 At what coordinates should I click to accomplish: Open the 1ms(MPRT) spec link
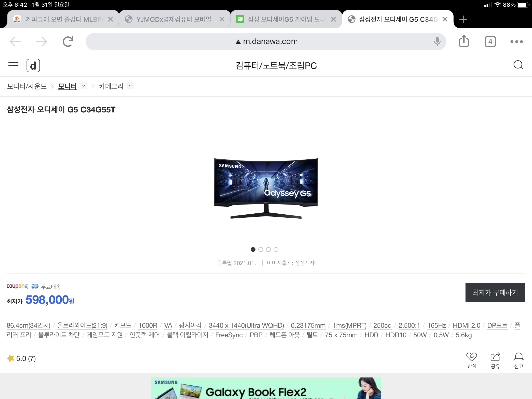pyautogui.click(x=349, y=325)
